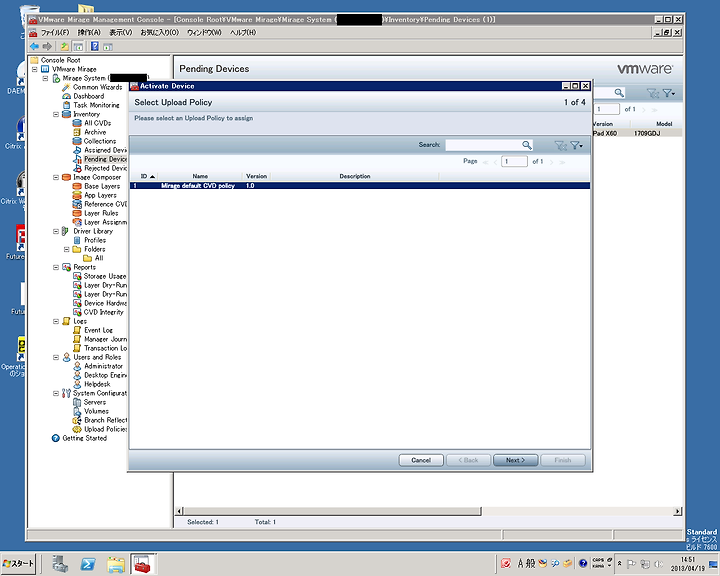Select Base Layers under Image Composer
This screenshot has height=576, width=720.
pyautogui.click(x=102, y=186)
